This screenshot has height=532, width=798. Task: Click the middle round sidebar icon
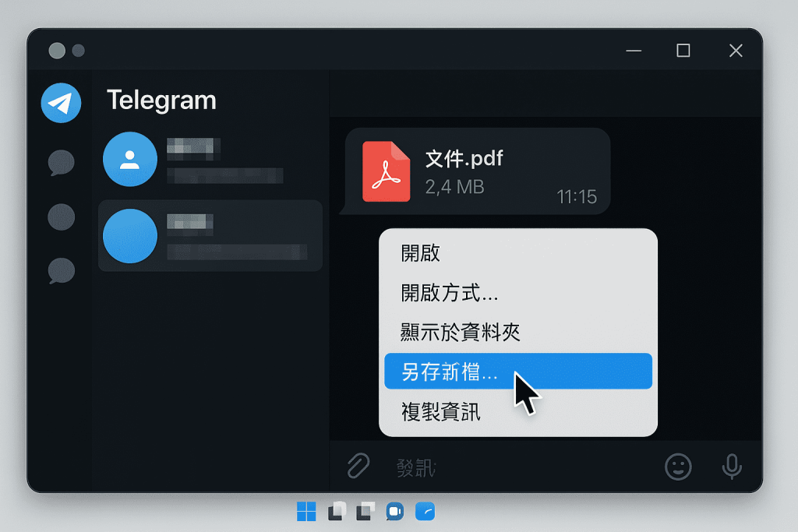pos(61,217)
